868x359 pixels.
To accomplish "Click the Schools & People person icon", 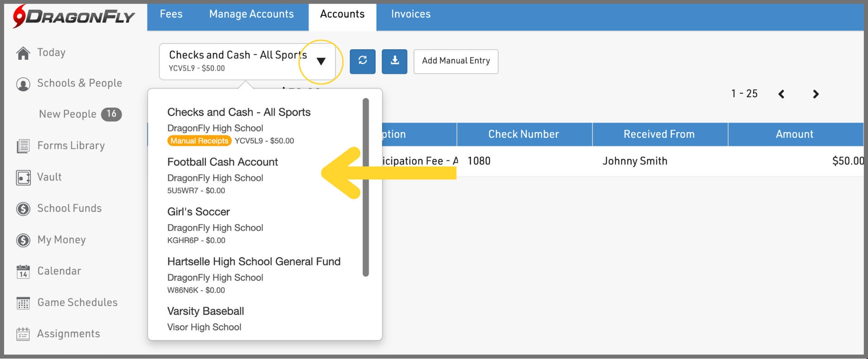I will (23, 84).
